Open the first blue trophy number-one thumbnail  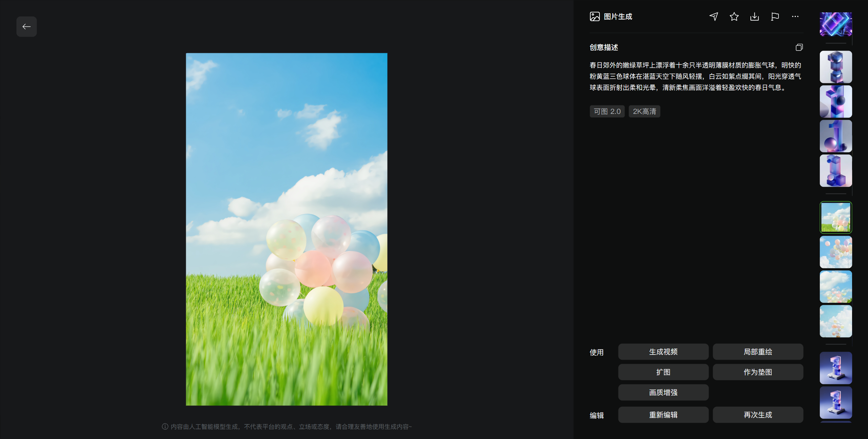click(836, 368)
